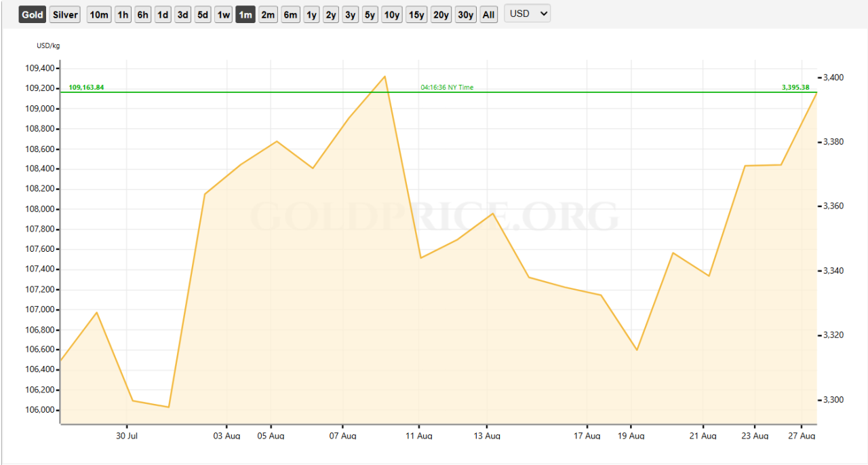Click the green current price line label
The height and width of the screenshot is (465, 868).
86,88
